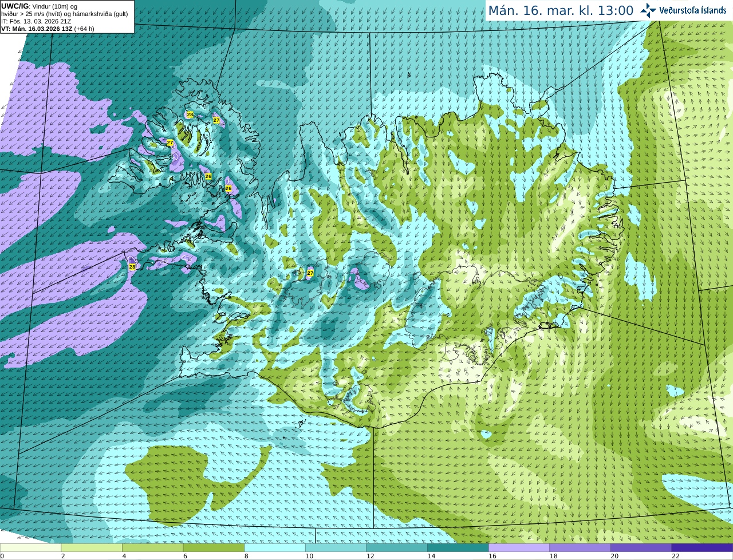
Task: Click the scale tick label 12
Action: click(x=371, y=556)
